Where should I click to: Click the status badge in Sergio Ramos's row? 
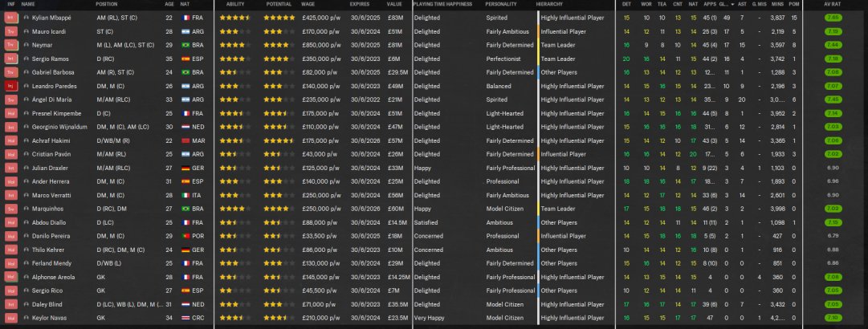click(11, 59)
